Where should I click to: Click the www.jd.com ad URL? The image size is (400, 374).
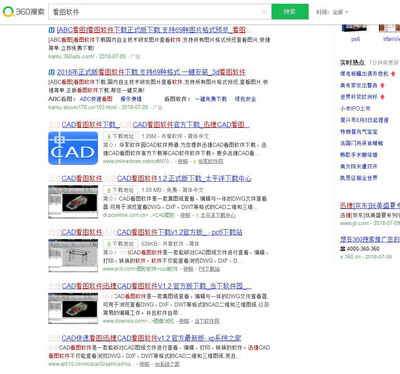354,223
